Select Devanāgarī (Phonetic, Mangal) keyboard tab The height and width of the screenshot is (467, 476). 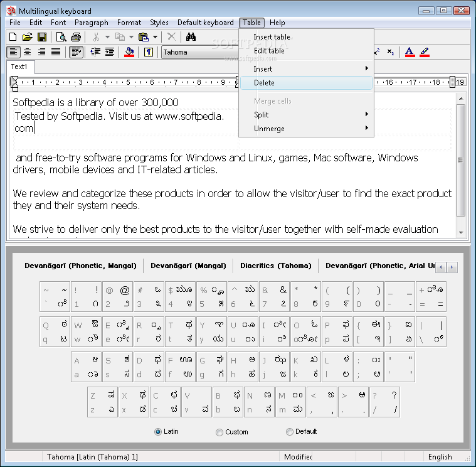click(x=80, y=266)
